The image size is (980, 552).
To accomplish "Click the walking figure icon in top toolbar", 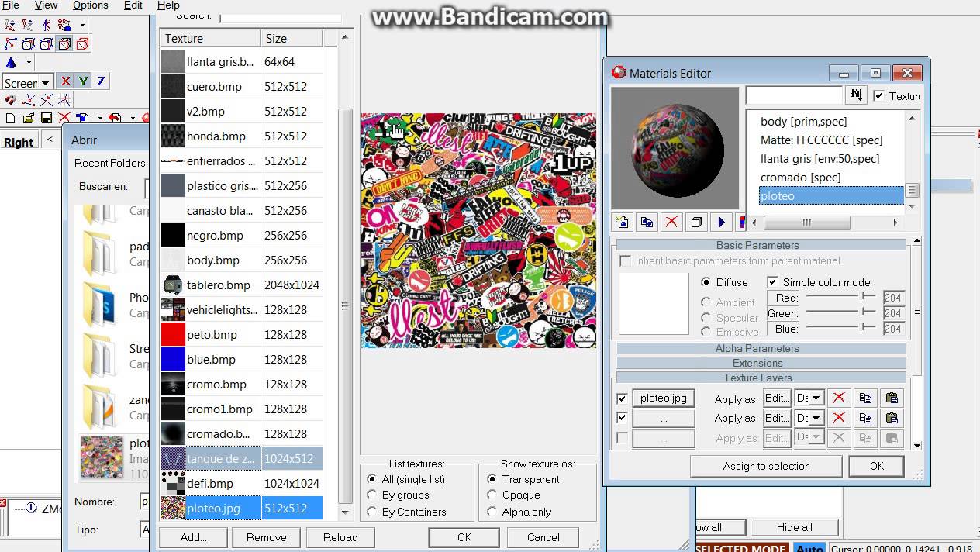I will pyautogui.click(x=47, y=26).
